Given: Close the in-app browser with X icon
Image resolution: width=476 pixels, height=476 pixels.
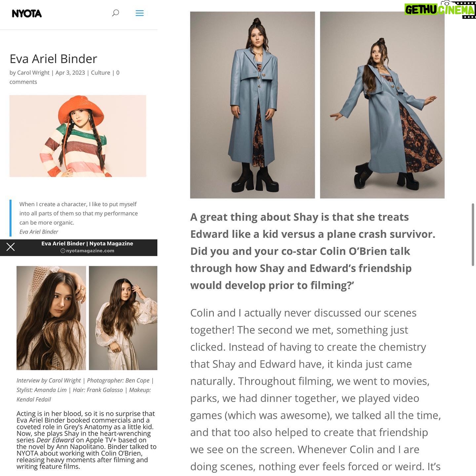Looking at the screenshot, I should click(11, 247).
